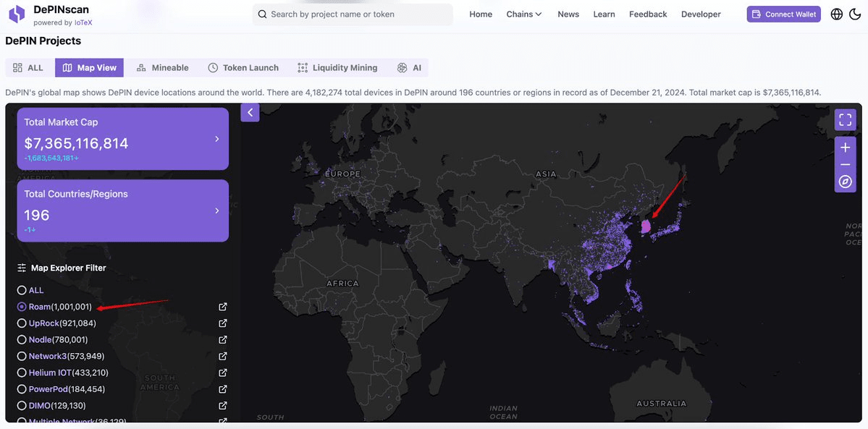Screen dimensions: 868x429
Task: Open the Developer page
Action: pos(701,14)
